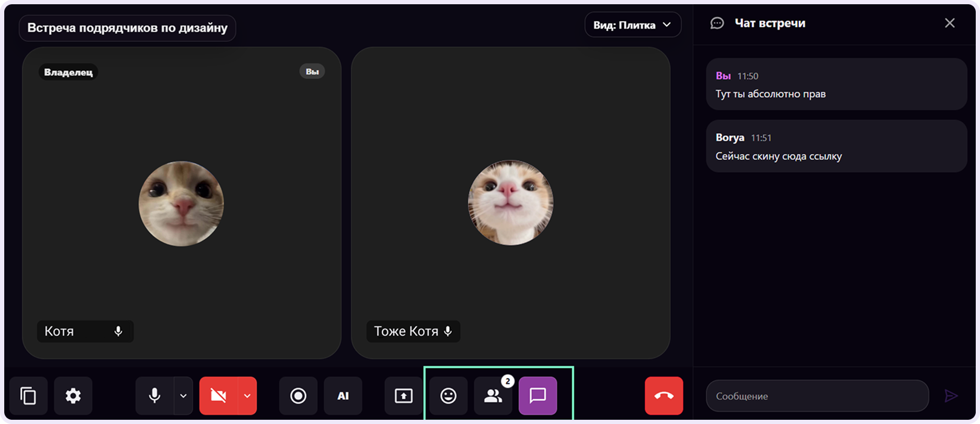End the call with red button
This screenshot has height=424, width=980.
tap(664, 396)
